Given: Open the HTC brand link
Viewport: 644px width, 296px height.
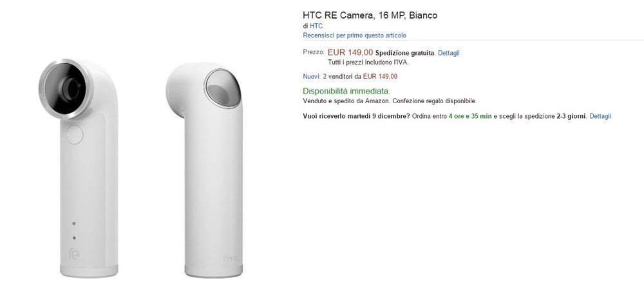Looking at the screenshot, I should tap(316, 26).
